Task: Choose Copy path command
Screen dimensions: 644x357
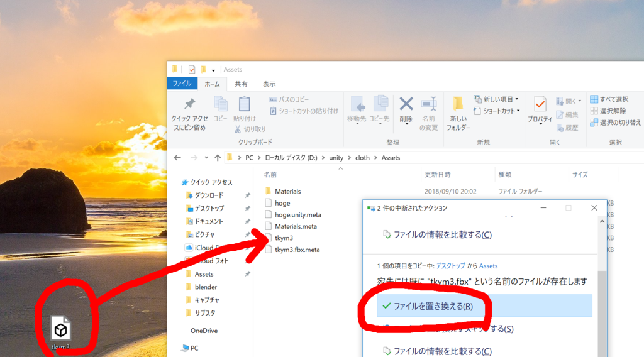Action: pos(289,99)
